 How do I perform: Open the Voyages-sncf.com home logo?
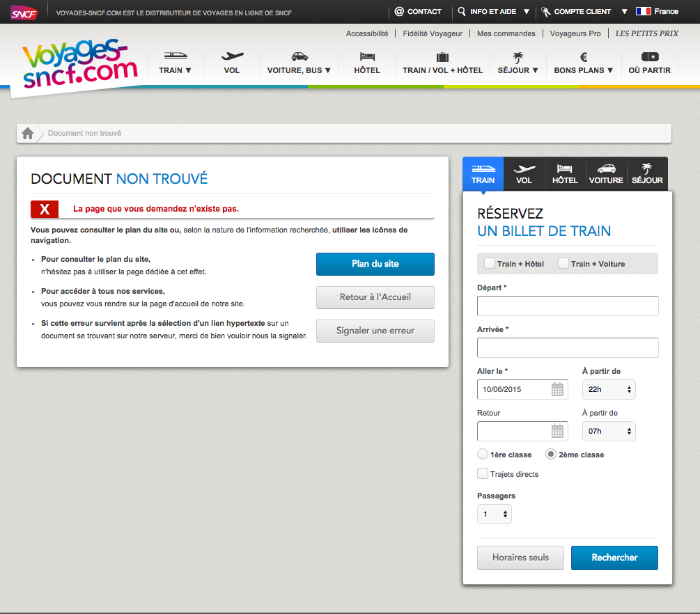point(80,64)
